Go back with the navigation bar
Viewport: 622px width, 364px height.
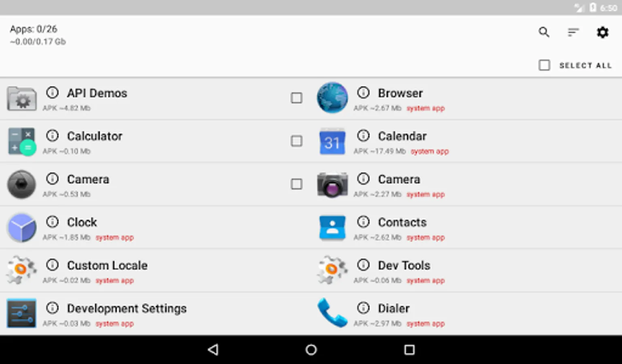(x=213, y=349)
